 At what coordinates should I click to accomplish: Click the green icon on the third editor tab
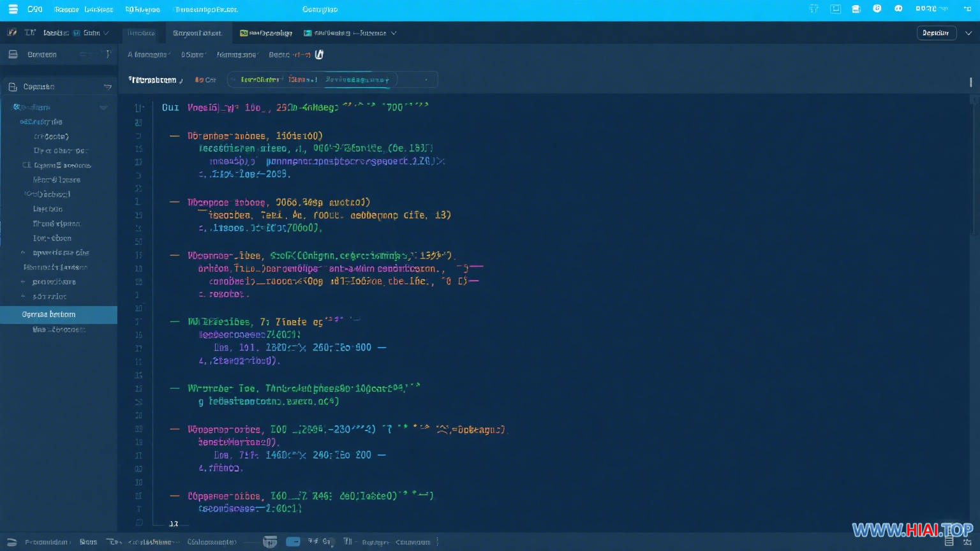pos(244,33)
